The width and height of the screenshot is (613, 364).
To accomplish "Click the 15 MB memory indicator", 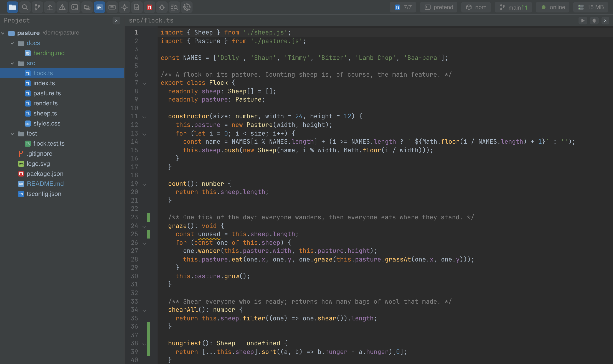I will pyautogui.click(x=591, y=7).
